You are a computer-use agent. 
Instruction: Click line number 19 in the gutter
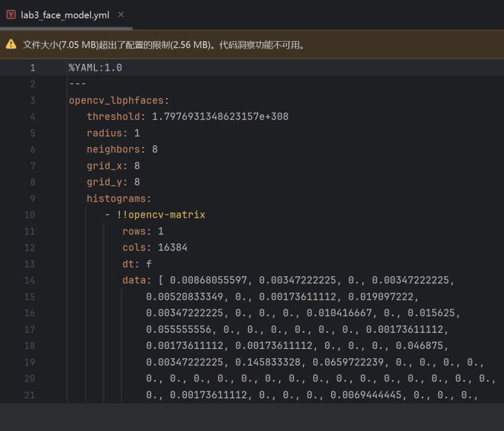coord(30,362)
